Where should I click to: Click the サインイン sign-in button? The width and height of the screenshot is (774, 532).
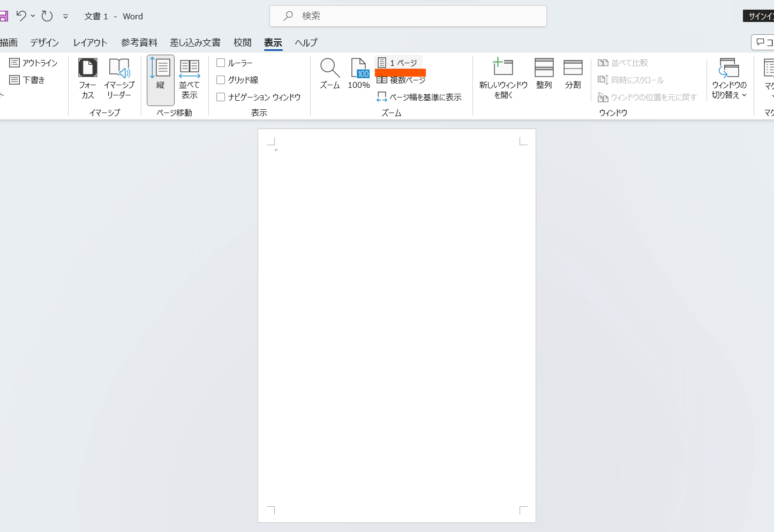(758, 16)
